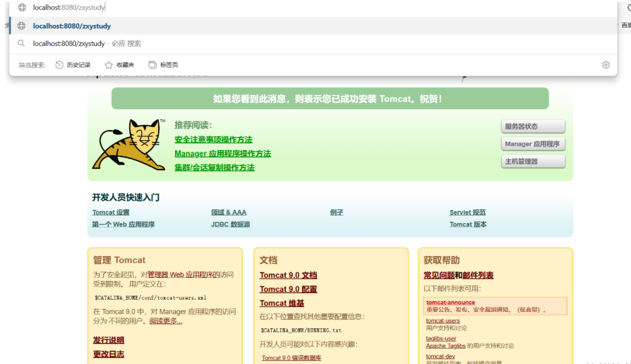This screenshot has width=631, height=364.
Task: Click the favorites star icon
Action: click(109, 65)
